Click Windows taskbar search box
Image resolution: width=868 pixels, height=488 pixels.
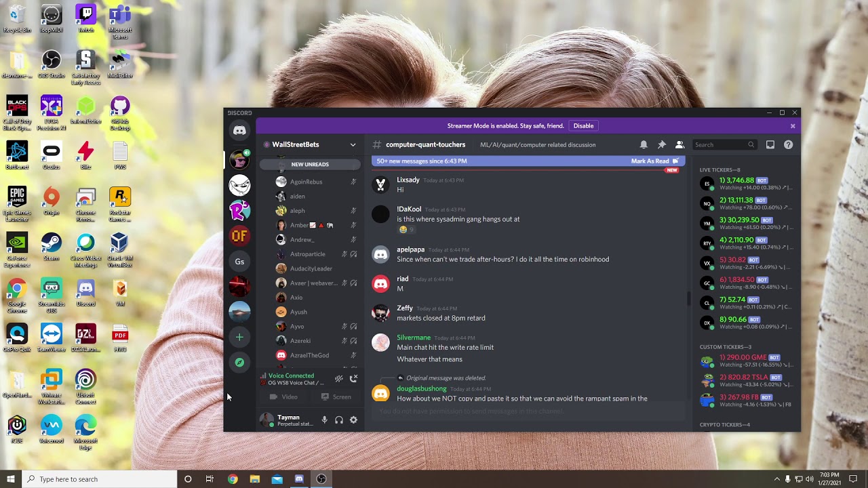tap(99, 479)
